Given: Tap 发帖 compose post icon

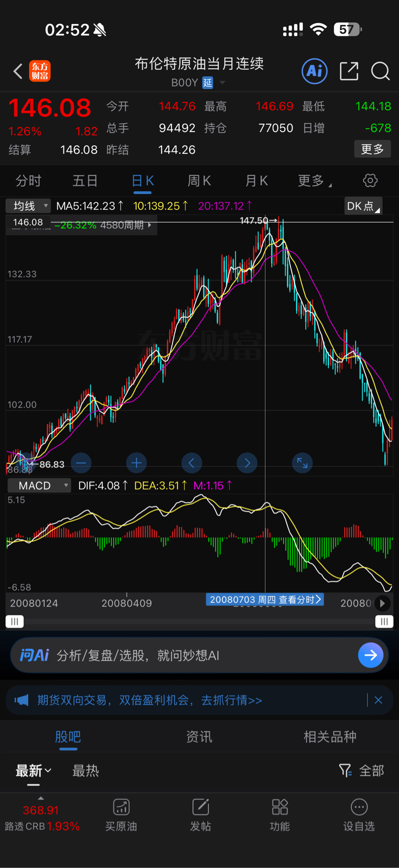Looking at the screenshot, I should 201,815.
